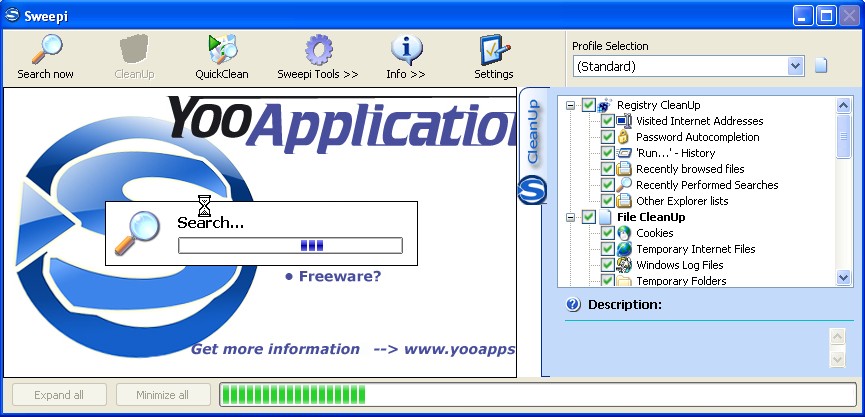865x417 pixels.
Task: Open the Info menu
Action: coord(406,57)
